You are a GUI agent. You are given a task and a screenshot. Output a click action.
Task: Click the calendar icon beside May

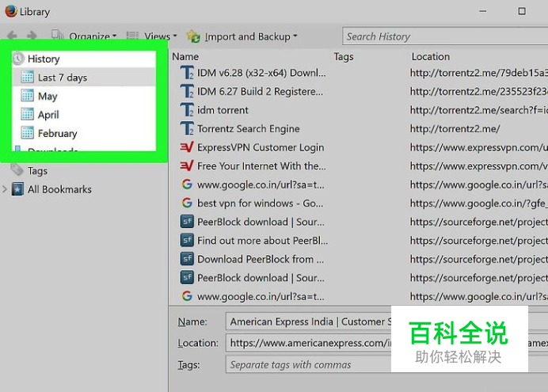27,96
